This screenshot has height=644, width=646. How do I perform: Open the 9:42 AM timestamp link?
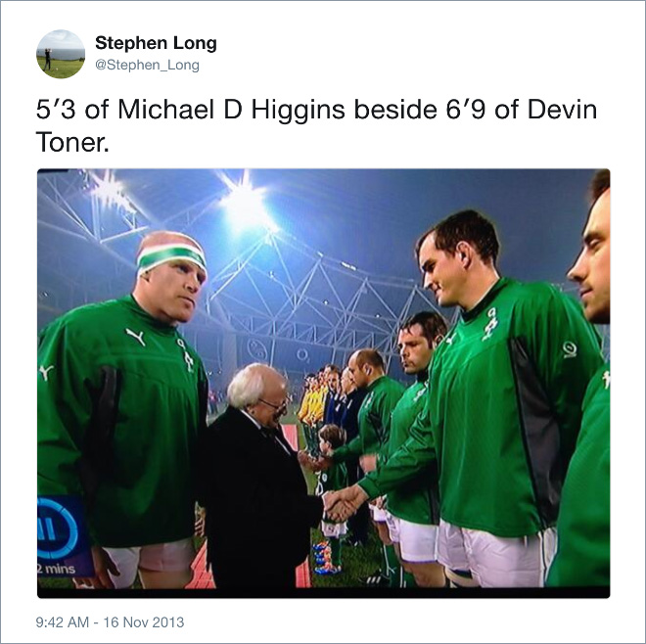click(63, 622)
